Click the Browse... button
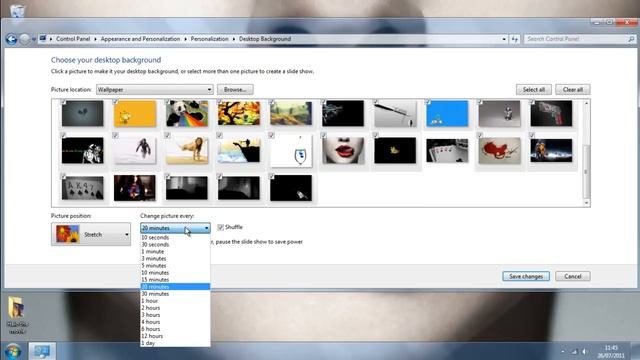The image size is (640, 360). (x=235, y=89)
